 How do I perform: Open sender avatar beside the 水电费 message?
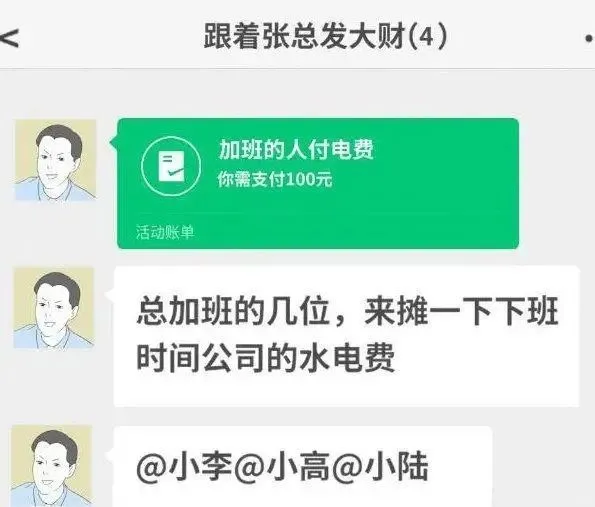[x=54, y=308]
